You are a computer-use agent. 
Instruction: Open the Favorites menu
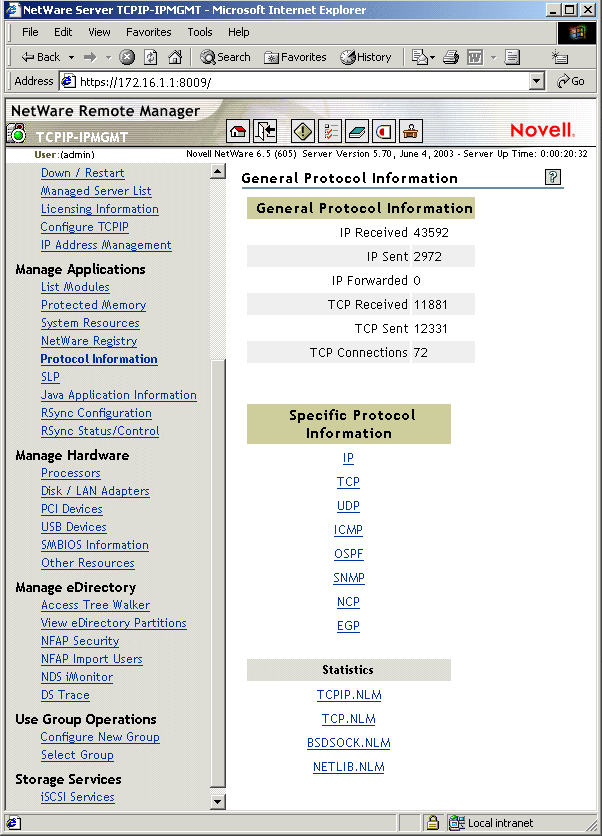(x=149, y=32)
